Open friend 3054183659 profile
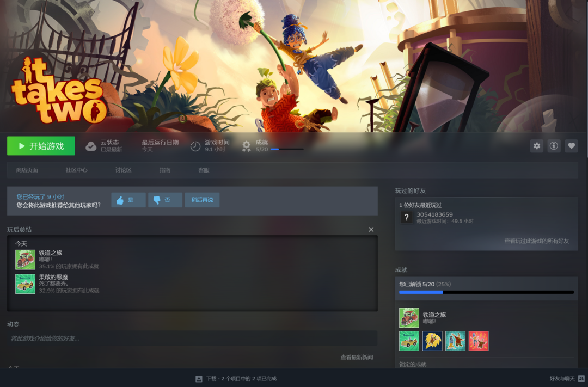 point(434,214)
